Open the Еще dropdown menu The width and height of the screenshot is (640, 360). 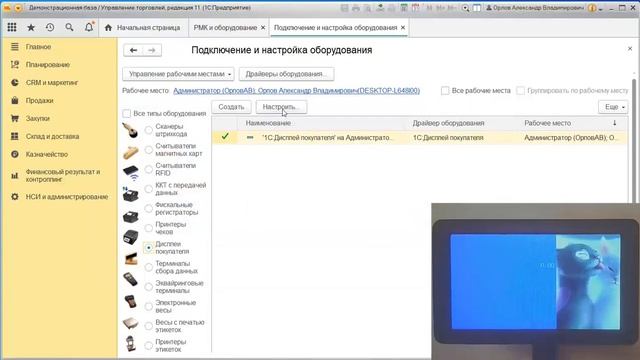pyautogui.click(x=613, y=107)
